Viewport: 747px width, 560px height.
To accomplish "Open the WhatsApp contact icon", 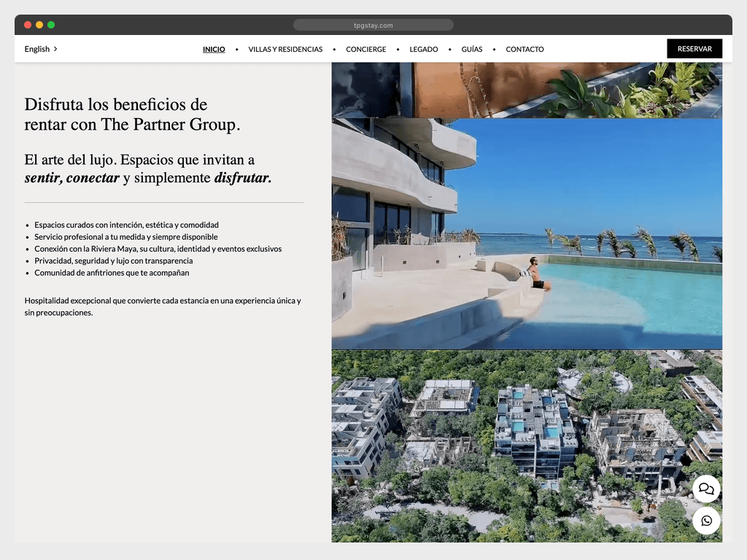I will [706, 521].
